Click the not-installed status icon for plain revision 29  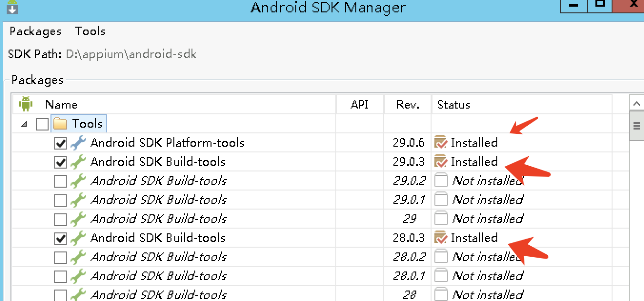click(x=441, y=219)
